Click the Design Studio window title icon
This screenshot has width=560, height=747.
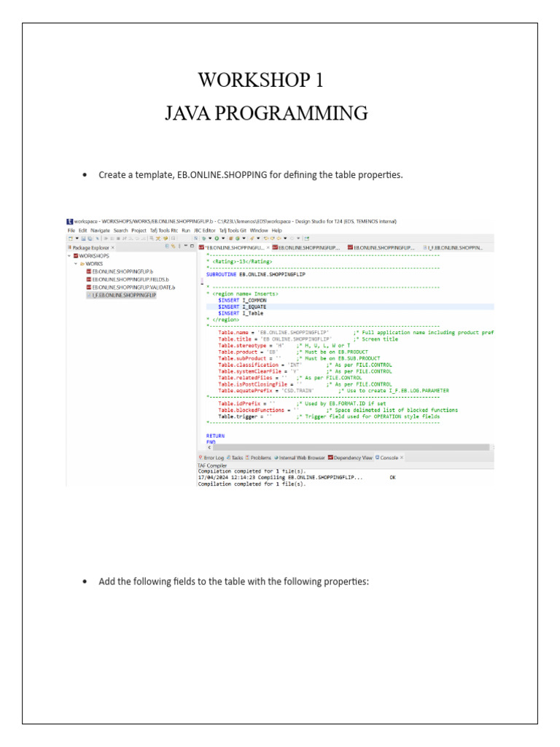click(70, 222)
